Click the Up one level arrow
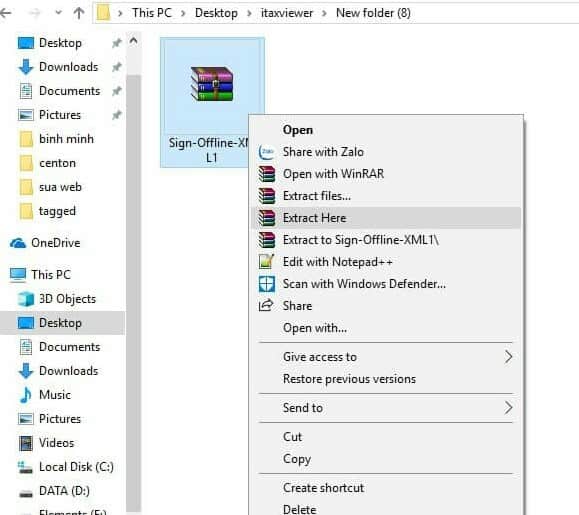The width and height of the screenshot is (579, 515). pos(79,13)
